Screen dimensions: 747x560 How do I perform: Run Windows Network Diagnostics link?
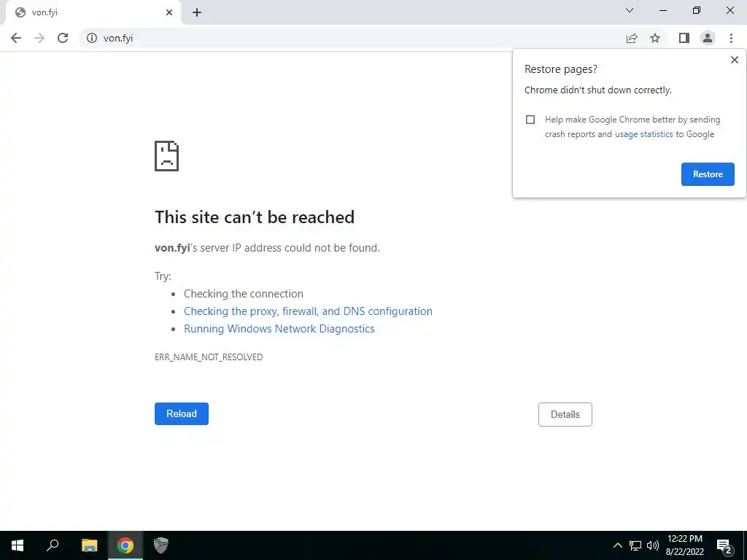pyautogui.click(x=279, y=329)
